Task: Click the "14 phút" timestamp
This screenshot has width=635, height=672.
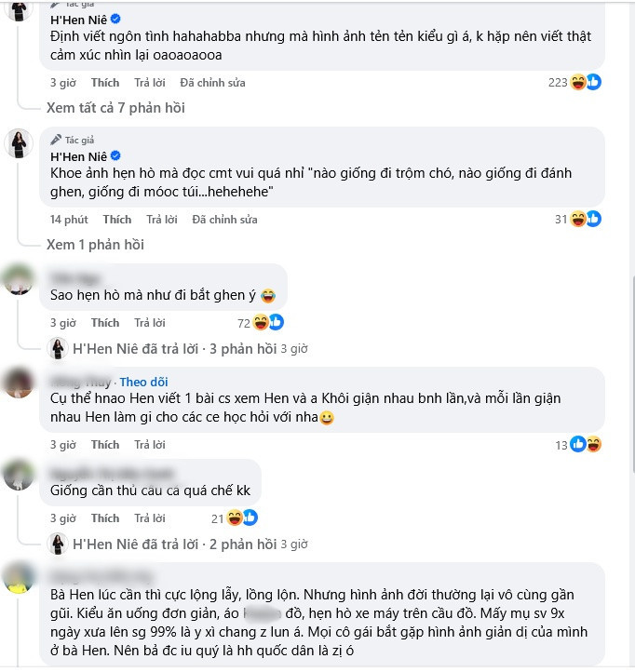Action: pyautogui.click(x=69, y=220)
